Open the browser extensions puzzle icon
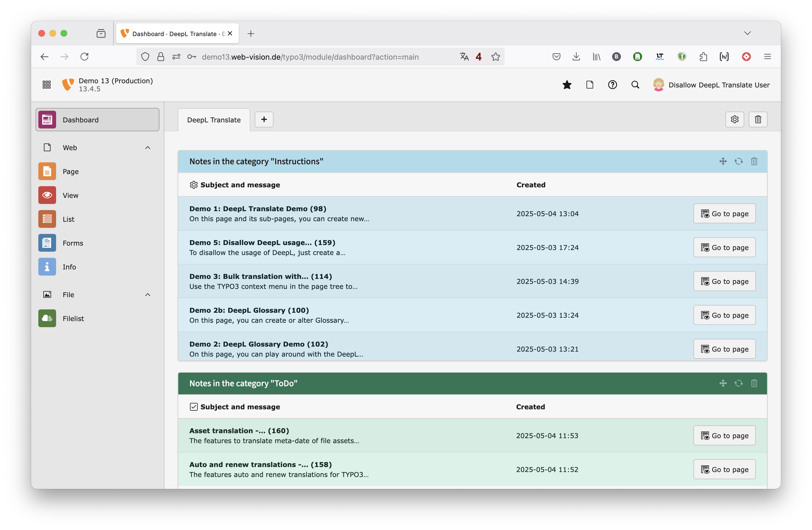The image size is (812, 530). (703, 57)
